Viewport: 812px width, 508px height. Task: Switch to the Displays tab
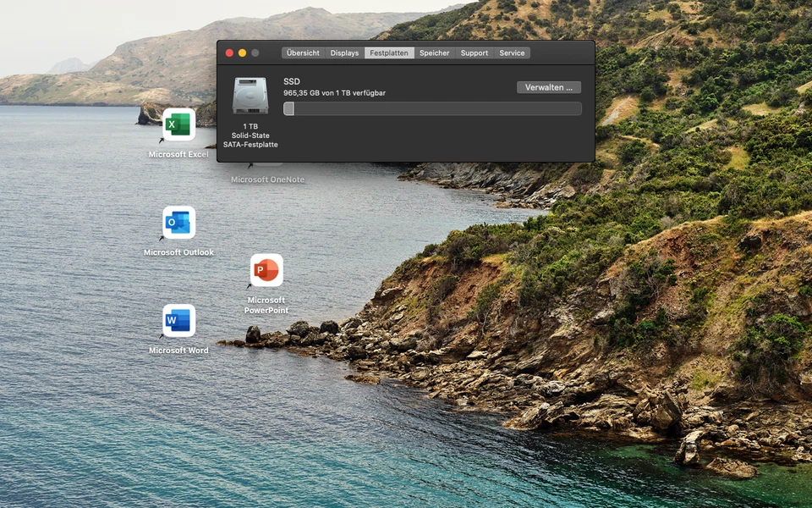[344, 52]
